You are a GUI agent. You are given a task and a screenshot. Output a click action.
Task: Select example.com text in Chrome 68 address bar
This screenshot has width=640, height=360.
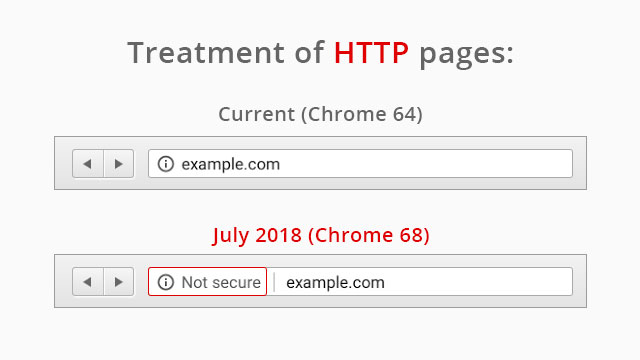click(335, 282)
